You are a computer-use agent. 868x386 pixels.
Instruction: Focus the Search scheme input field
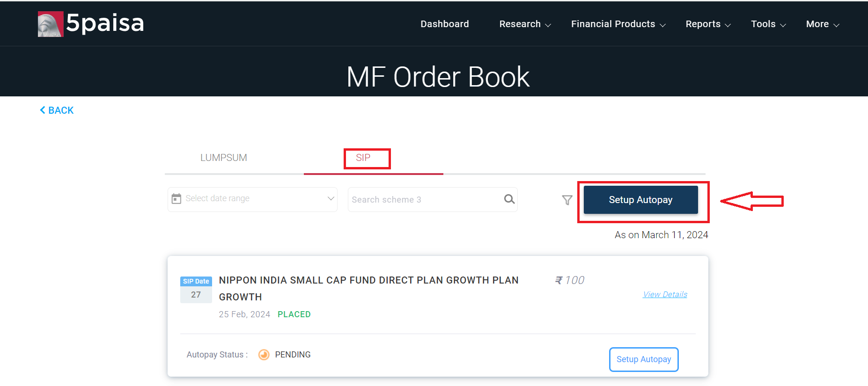(x=433, y=199)
